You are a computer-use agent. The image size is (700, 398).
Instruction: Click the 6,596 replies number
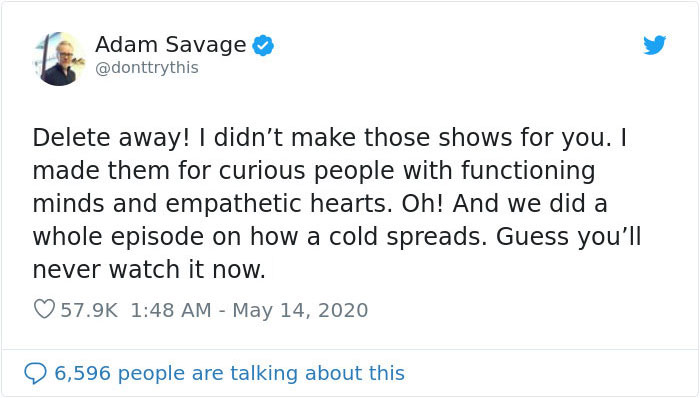point(82,373)
